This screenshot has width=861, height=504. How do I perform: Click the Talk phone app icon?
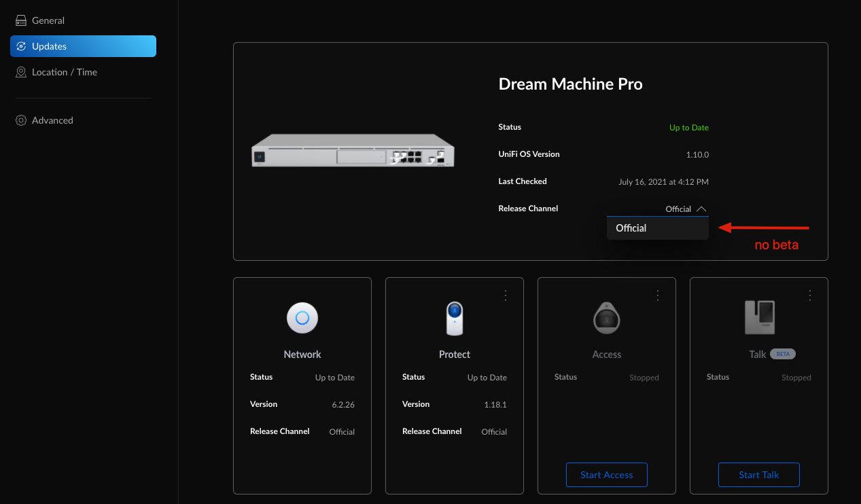click(x=759, y=317)
